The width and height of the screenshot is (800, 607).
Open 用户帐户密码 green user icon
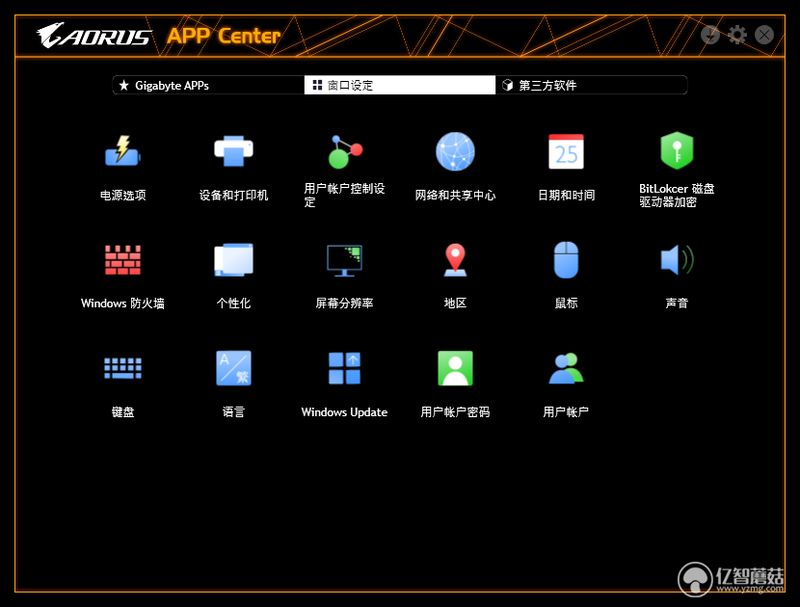click(455, 368)
